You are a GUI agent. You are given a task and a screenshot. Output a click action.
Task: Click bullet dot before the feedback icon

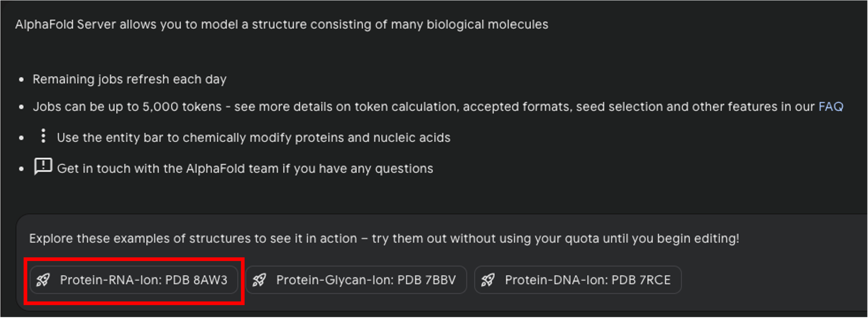22,169
